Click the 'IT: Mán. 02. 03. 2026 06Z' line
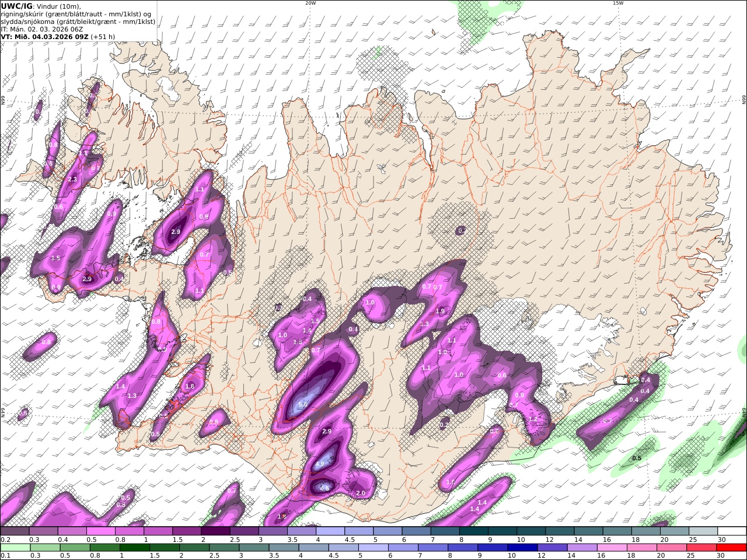 point(41,29)
